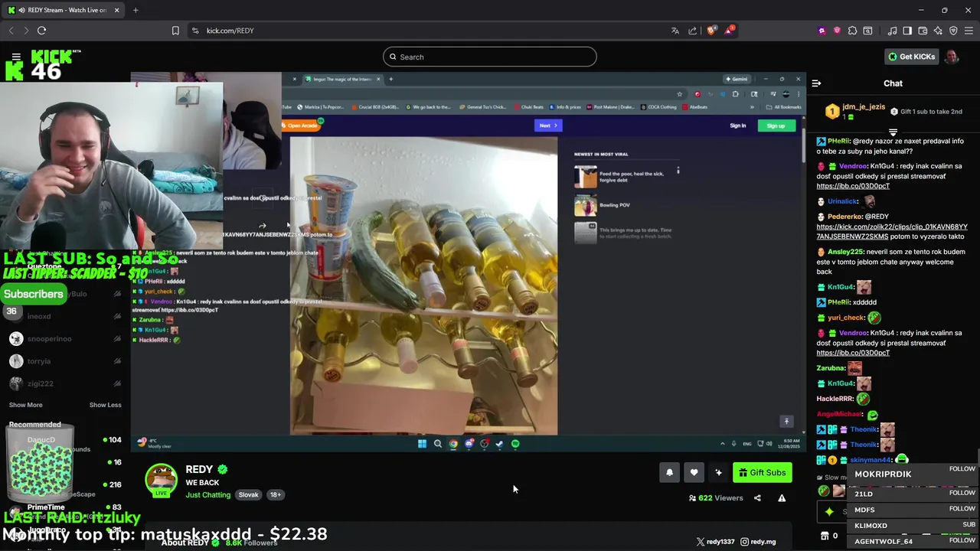Open the Brave Shields lion icon
Image resolution: width=980 pixels, height=551 pixels.
711,31
